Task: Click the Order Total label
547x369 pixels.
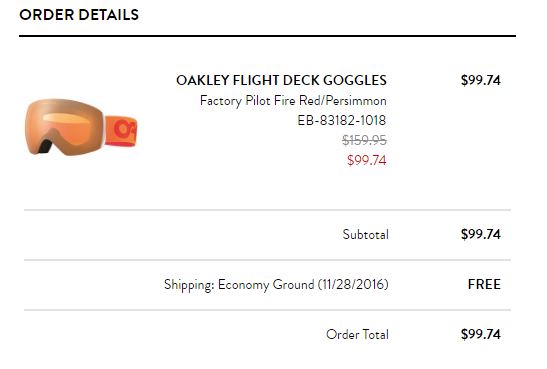Action: [357, 334]
